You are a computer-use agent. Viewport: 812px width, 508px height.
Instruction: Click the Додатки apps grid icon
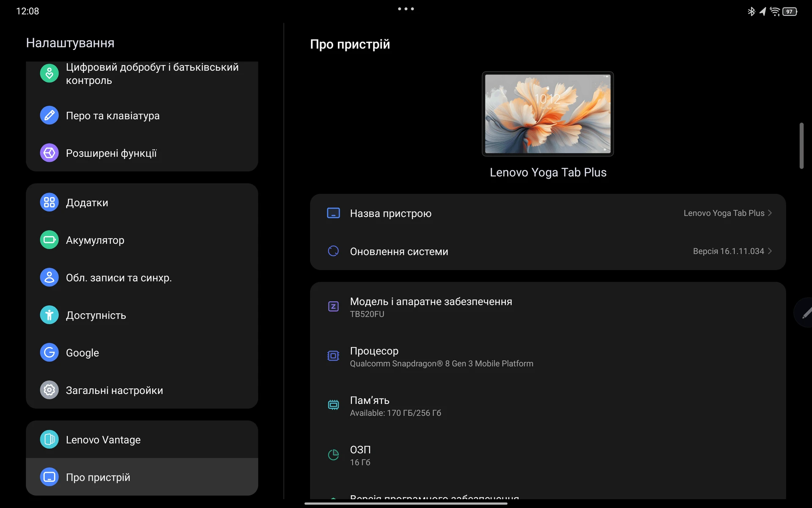click(49, 202)
